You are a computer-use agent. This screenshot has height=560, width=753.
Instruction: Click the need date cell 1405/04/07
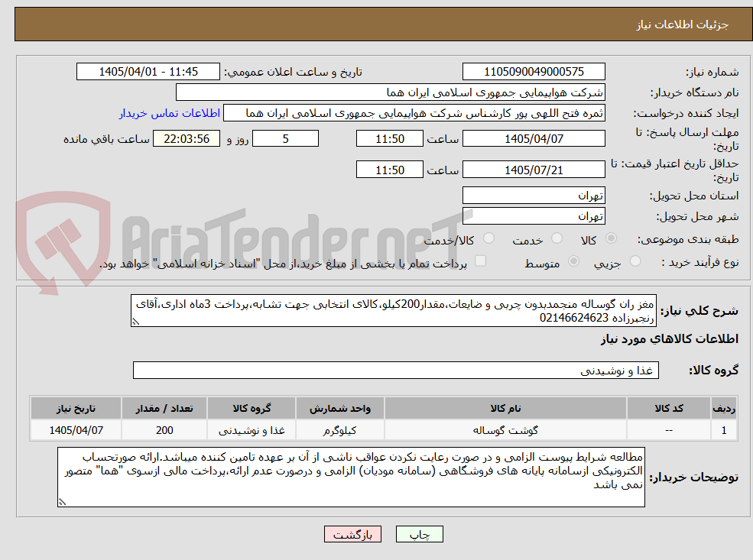(76, 430)
